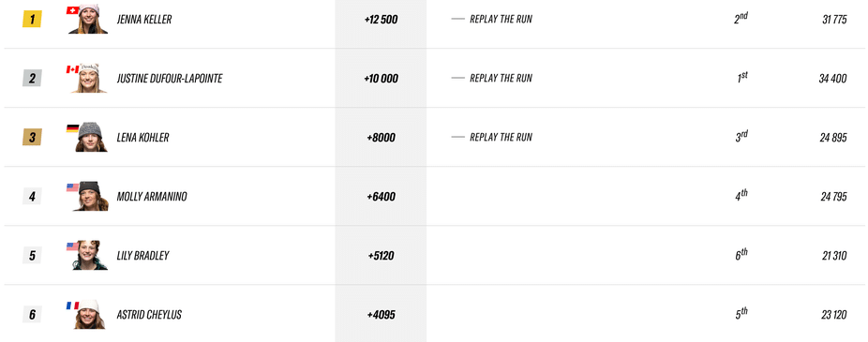
Task: Replay the run for Lena Kohler
Action: point(501,137)
